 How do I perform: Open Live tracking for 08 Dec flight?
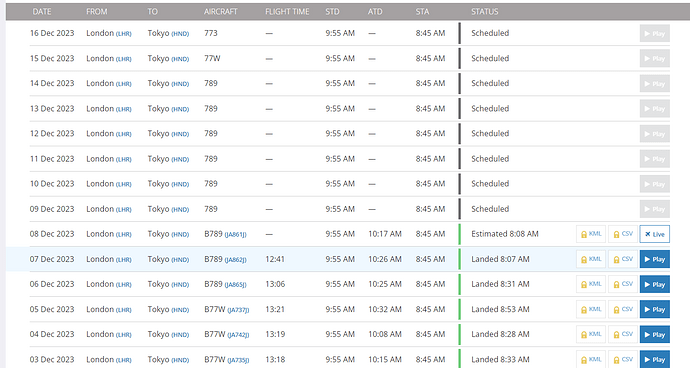(x=655, y=234)
